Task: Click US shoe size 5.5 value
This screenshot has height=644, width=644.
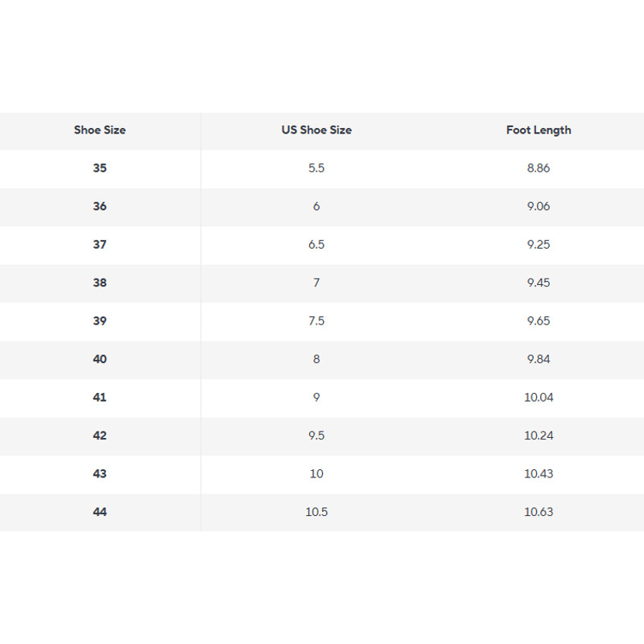Action: pyautogui.click(x=316, y=168)
